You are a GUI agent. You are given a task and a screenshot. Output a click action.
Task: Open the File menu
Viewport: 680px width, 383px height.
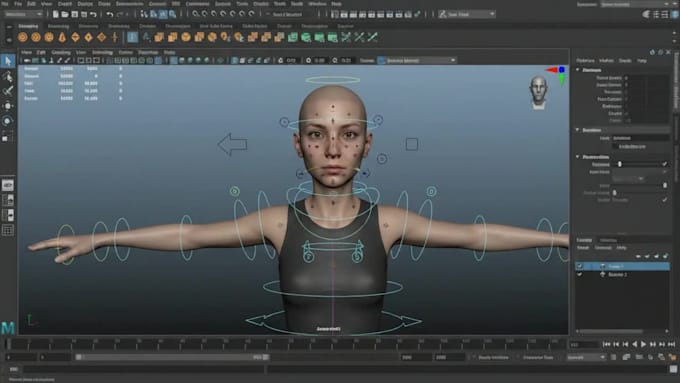click(x=18, y=4)
